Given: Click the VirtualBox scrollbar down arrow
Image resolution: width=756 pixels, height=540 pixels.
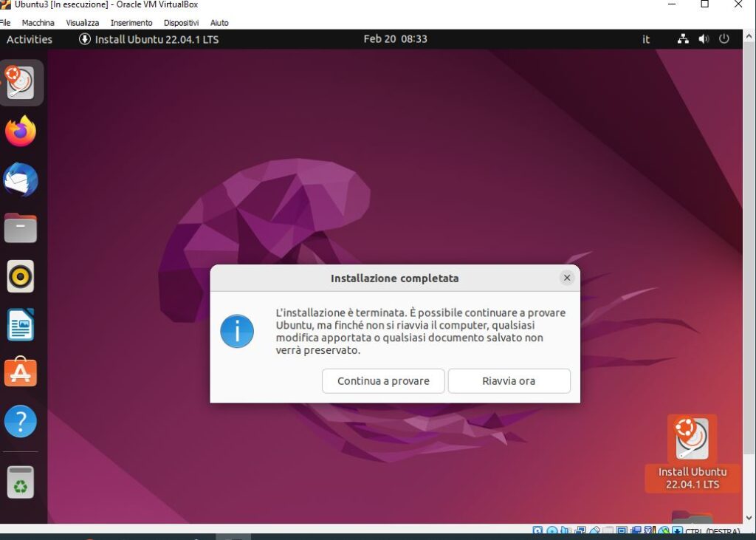Looking at the screenshot, I should pyautogui.click(x=749, y=519).
